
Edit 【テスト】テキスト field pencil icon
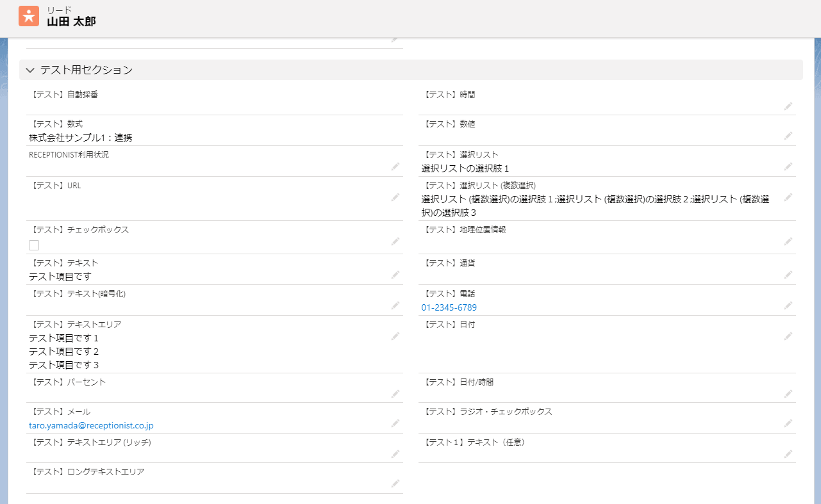point(395,275)
